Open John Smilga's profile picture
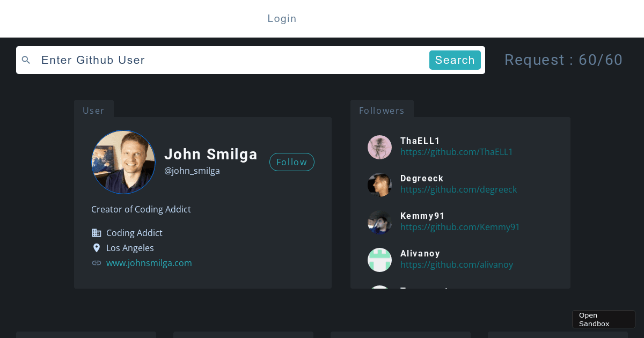Screen dimensions: 644x338 123,162
